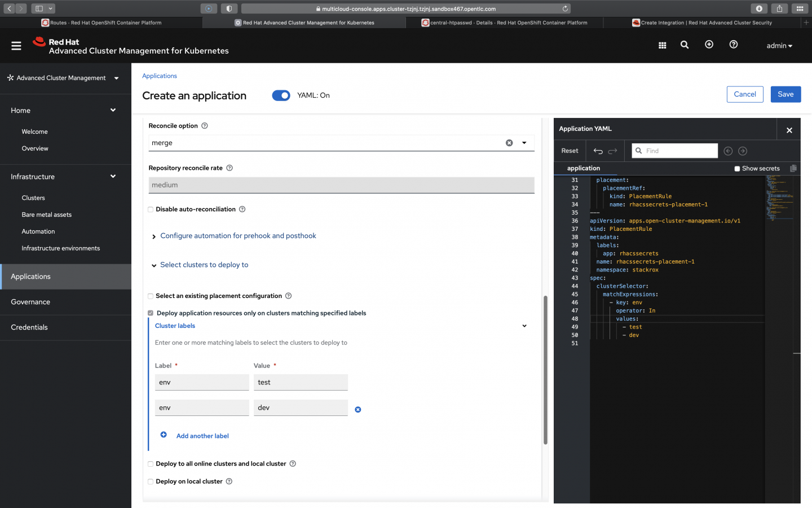812x508 pixels.
Task: Open the browser sidebar dropdown
Action: [x=50, y=8]
